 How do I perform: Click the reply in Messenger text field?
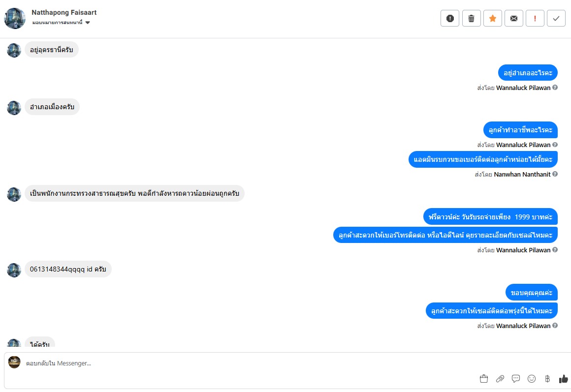tap(246, 363)
